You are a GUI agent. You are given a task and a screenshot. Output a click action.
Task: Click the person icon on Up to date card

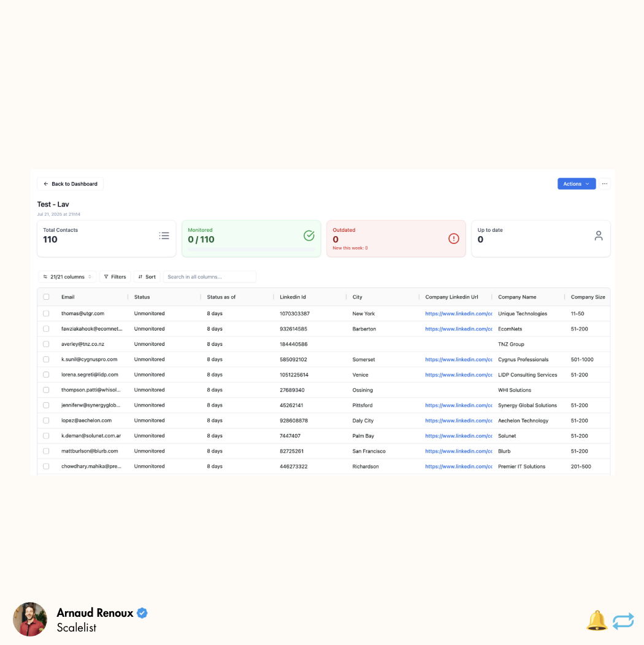pos(598,235)
